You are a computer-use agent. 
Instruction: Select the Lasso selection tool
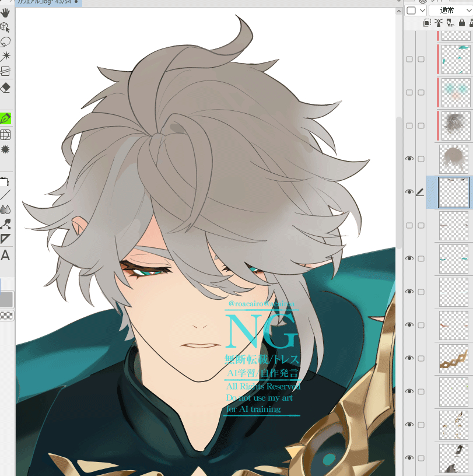5,42
